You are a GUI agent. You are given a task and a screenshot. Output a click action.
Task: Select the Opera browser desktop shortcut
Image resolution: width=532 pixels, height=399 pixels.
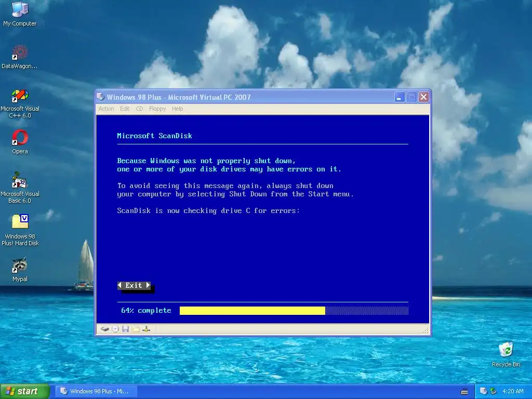click(20, 142)
